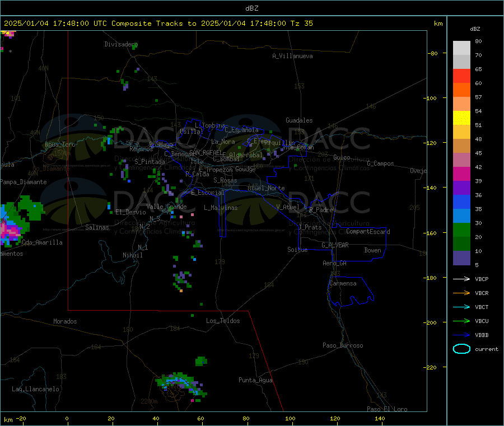Click the cyan 'current' ellipse legend icon
This screenshot has height=426, width=504.
pyautogui.click(x=461, y=349)
